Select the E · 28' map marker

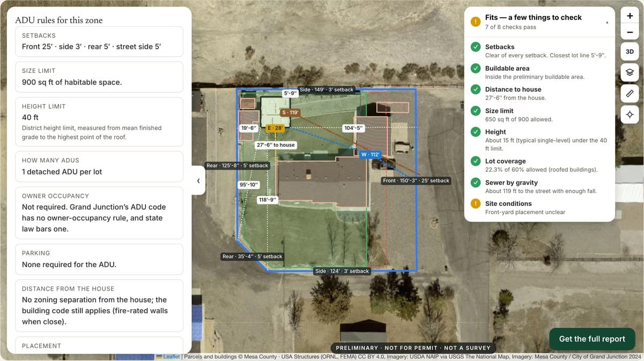pyautogui.click(x=275, y=128)
